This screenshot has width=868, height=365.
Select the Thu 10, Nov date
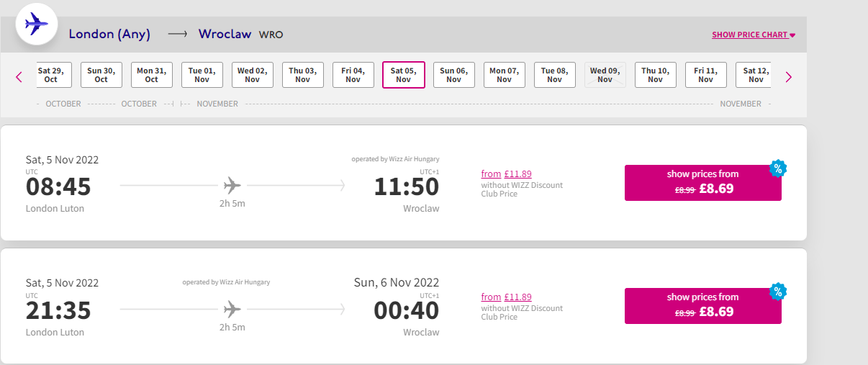pyautogui.click(x=656, y=75)
